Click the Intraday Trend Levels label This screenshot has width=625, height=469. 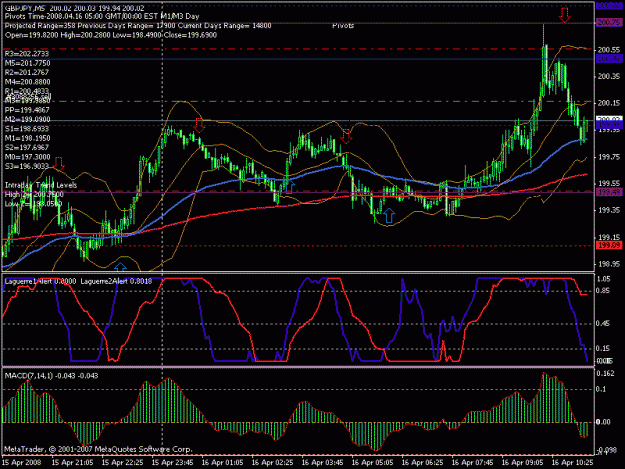pos(41,185)
